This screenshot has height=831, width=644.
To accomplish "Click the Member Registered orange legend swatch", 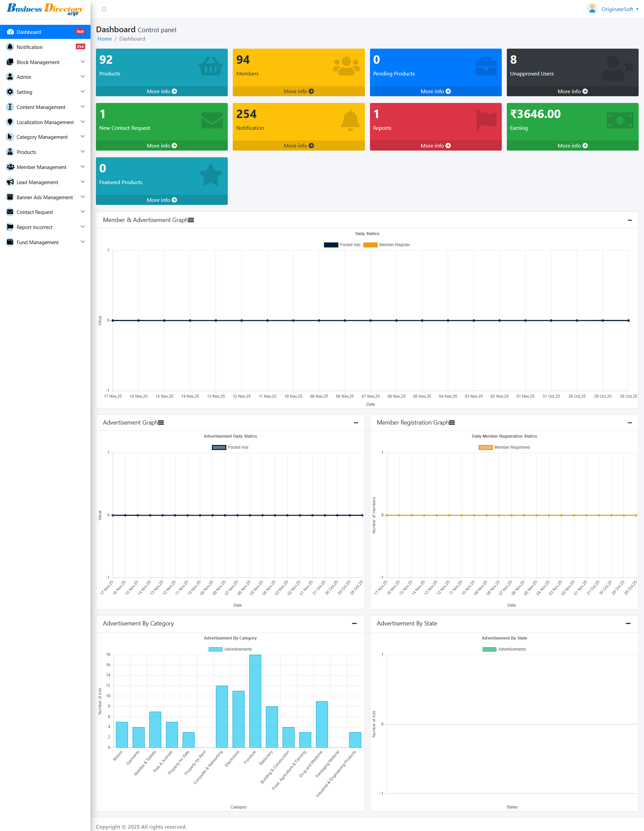I will tap(486, 447).
